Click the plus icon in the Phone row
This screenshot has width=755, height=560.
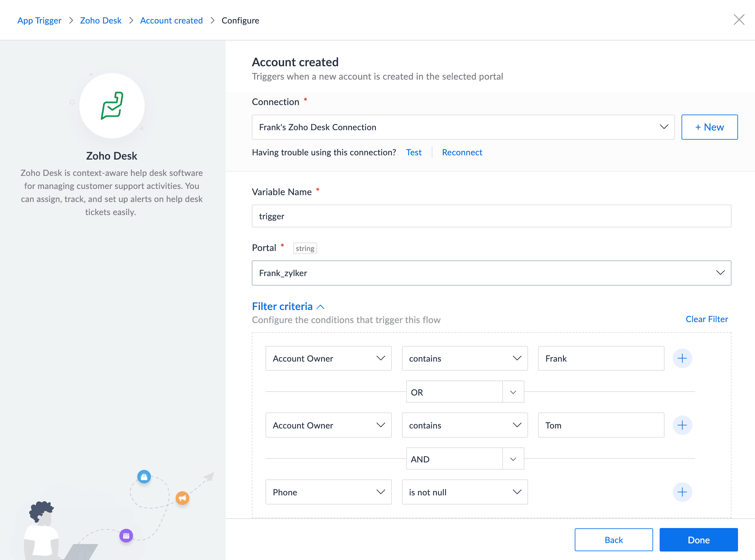682,492
